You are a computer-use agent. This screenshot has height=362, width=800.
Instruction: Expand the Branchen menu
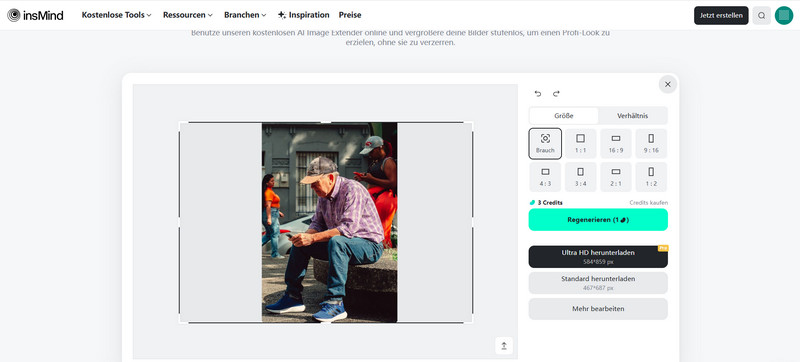click(245, 15)
